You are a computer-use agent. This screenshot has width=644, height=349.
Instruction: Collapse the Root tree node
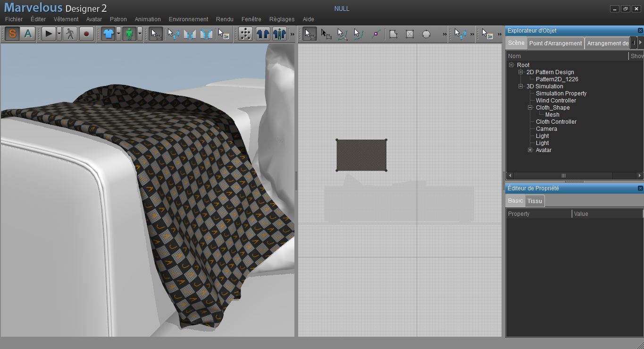pos(511,65)
